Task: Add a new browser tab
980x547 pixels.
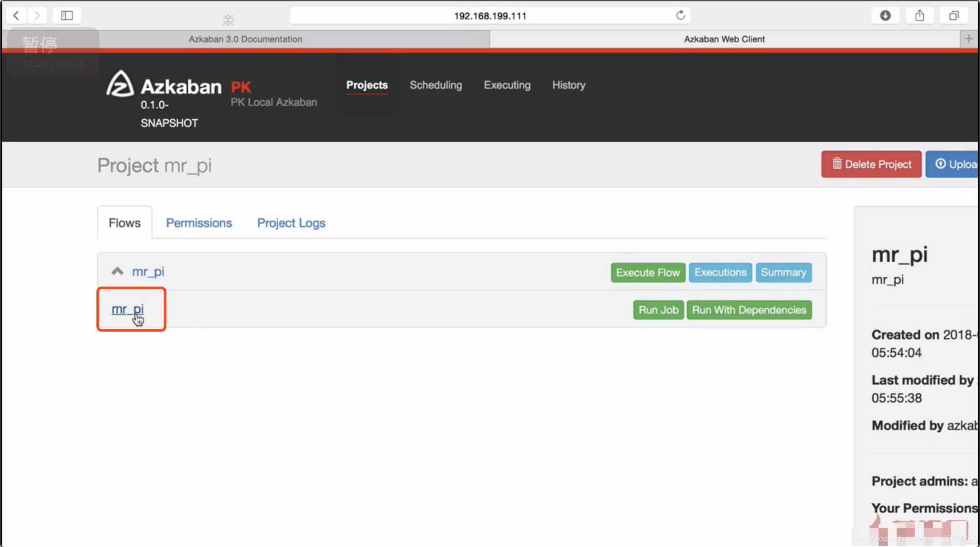Action: 969,39
